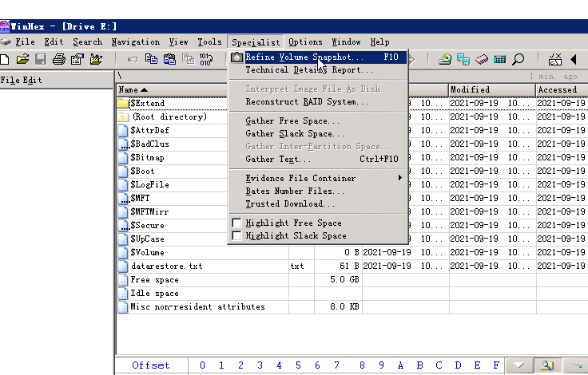The width and height of the screenshot is (588, 375).
Task: Click the black left-arrow toolbar icon
Action: coord(574,59)
